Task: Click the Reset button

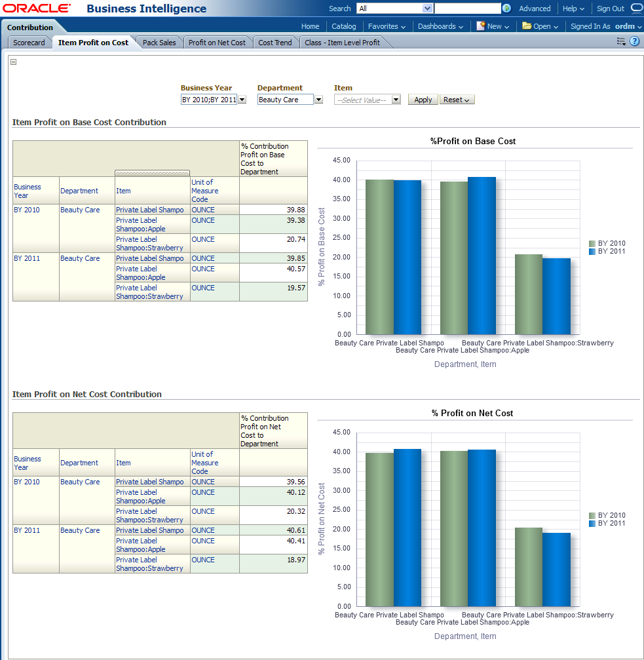Action: click(457, 100)
